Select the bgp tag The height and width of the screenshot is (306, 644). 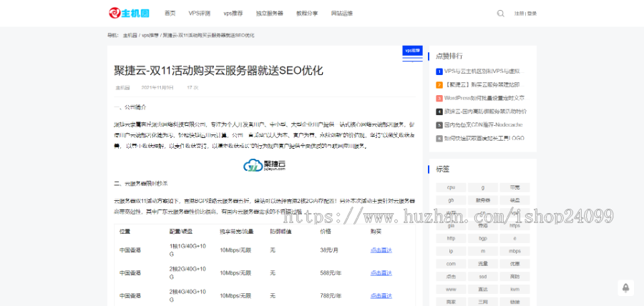click(x=482, y=238)
